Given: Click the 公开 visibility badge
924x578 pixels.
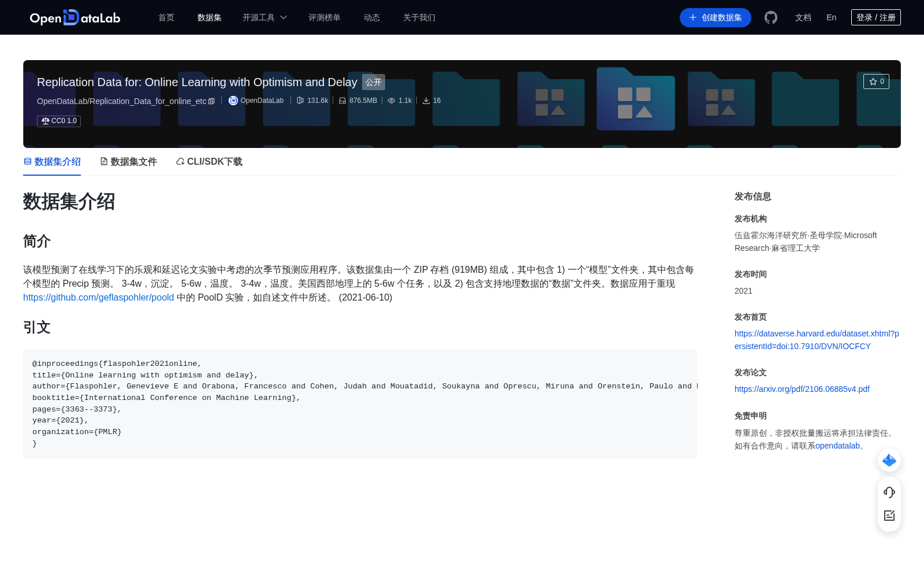Looking at the screenshot, I should [x=374, y=82].
